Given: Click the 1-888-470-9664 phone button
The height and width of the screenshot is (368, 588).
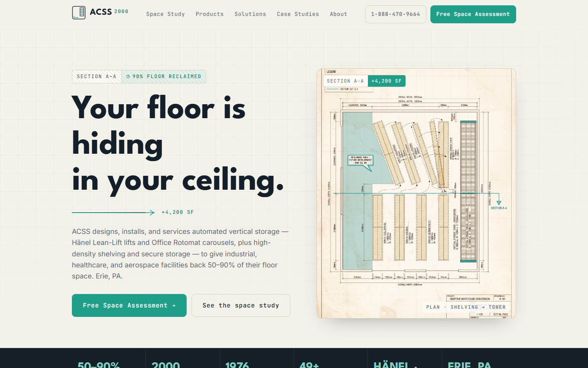Looking at the screenshot, I should pos(396,14).
